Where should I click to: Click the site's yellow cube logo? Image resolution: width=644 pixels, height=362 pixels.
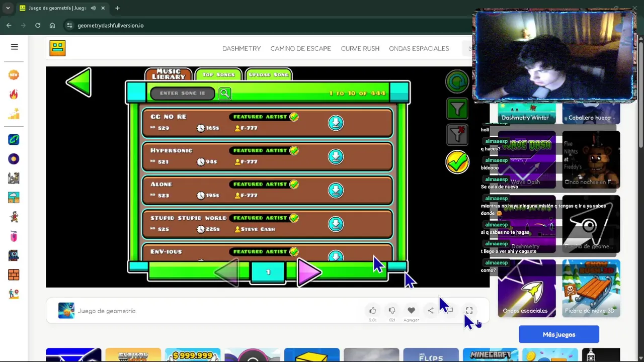pos(57,48)
